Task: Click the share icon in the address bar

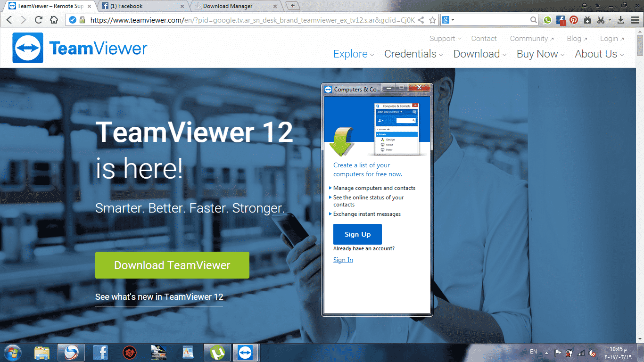Action: pos(421,20)
